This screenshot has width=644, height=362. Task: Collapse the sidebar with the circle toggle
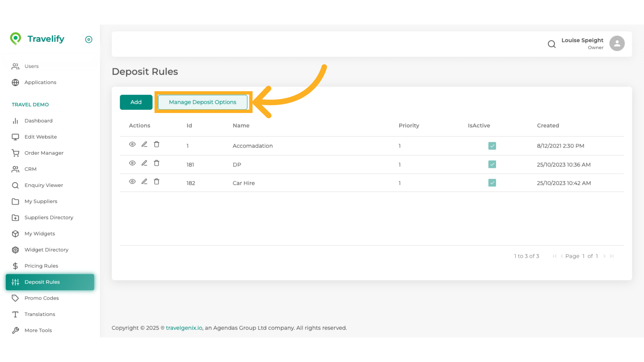[89, 40]
